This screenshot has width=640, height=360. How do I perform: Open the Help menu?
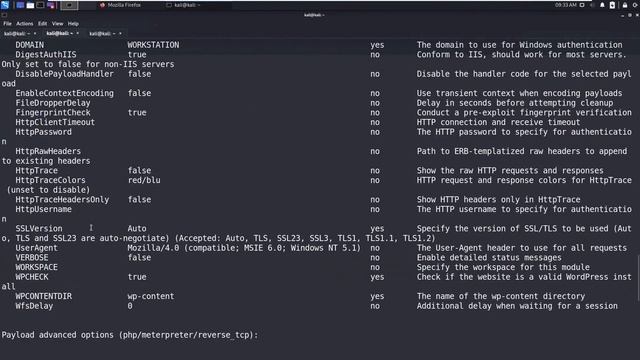coord(73,24)
